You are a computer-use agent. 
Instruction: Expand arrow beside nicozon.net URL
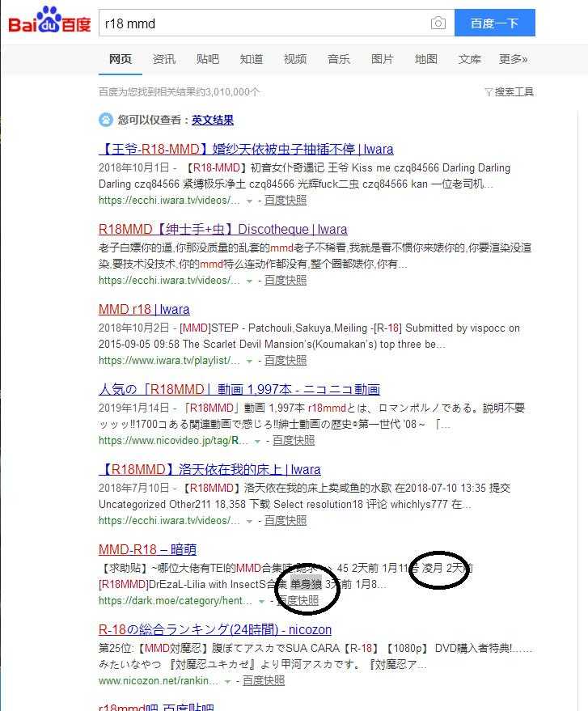click(227, 682)
